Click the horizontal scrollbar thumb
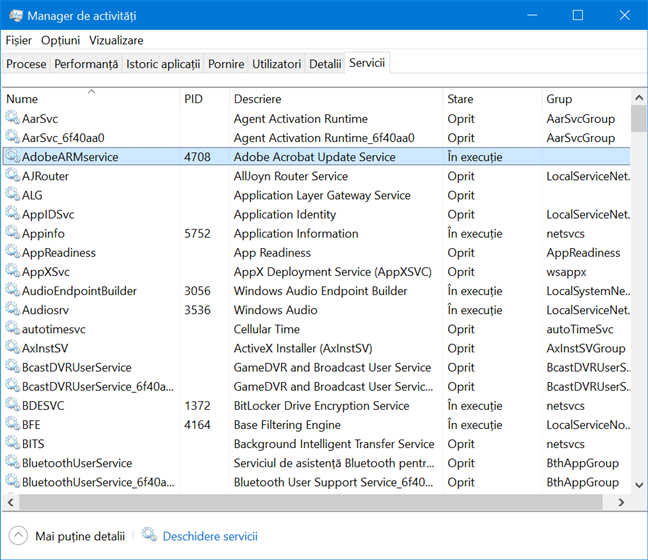The height and width of the screenshot is (560, 648). tap(311, 502)
